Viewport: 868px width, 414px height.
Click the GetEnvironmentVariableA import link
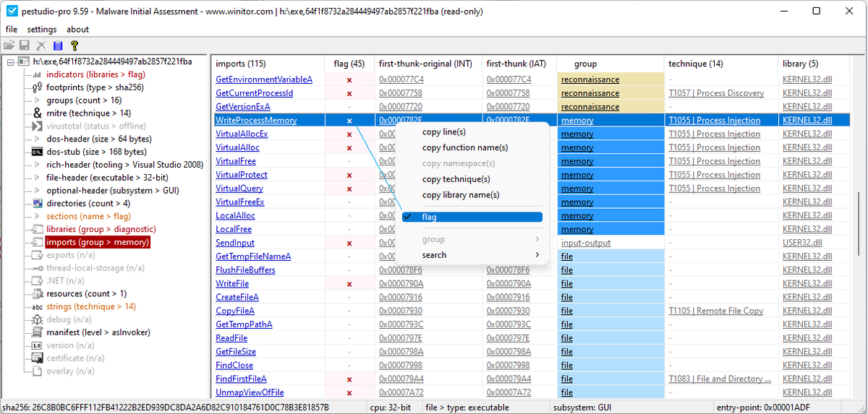[x=264, y=79]
